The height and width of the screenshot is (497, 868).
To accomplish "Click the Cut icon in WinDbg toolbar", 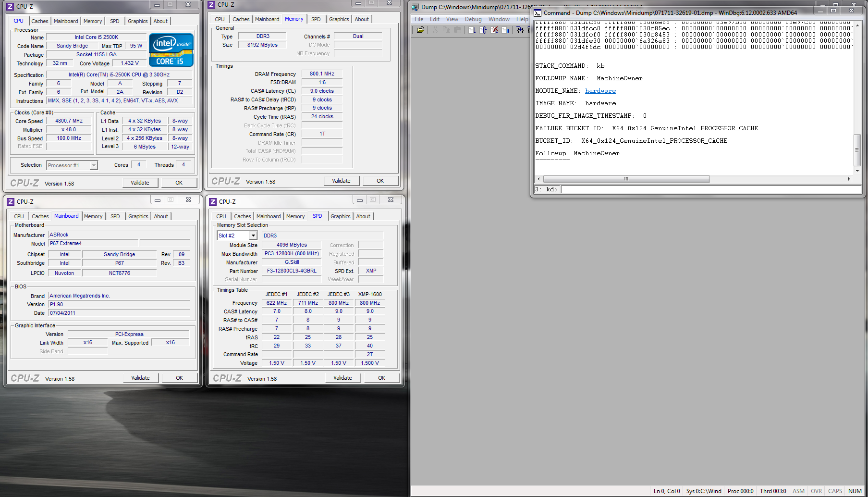I will click(x=435, y=30).
